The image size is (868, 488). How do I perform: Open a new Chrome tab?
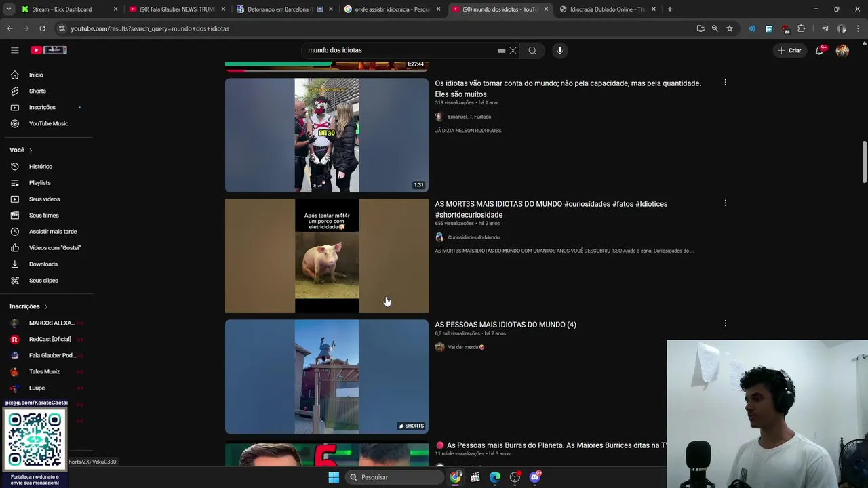pyautogui.click(x=669, y=9)
